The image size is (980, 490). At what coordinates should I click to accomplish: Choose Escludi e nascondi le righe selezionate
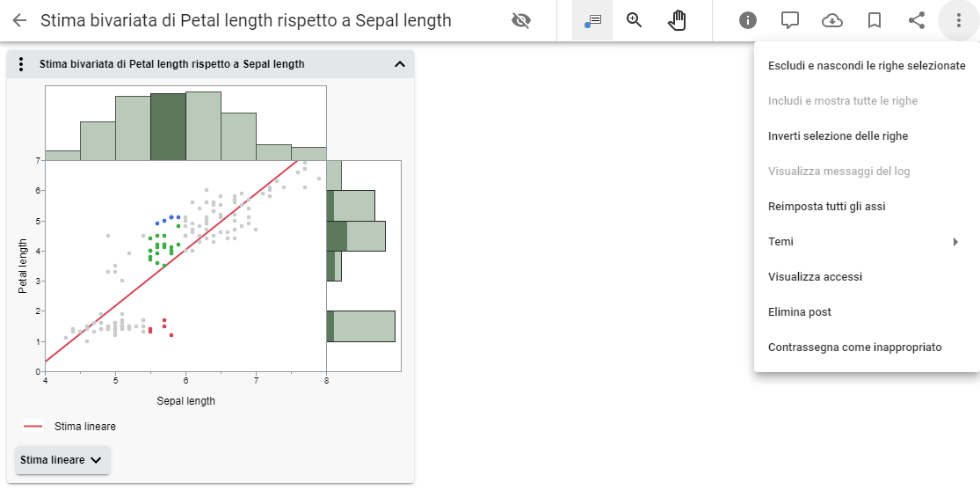point(866,66)
